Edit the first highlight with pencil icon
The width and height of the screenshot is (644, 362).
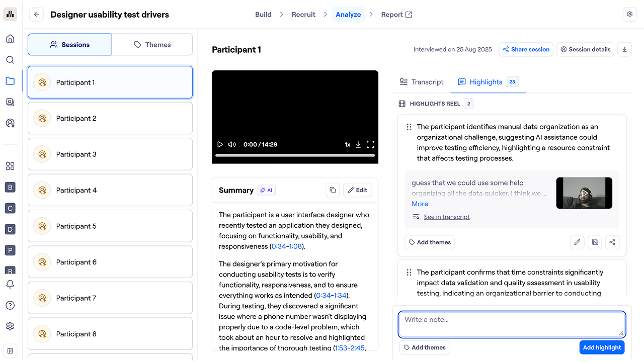[577, 242]
